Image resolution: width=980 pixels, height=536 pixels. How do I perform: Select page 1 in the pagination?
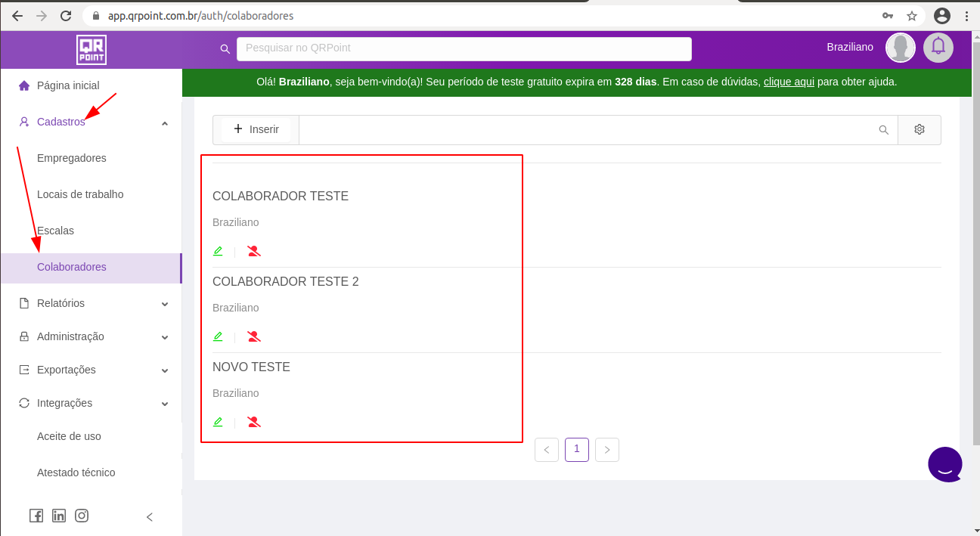click(576, 449)
